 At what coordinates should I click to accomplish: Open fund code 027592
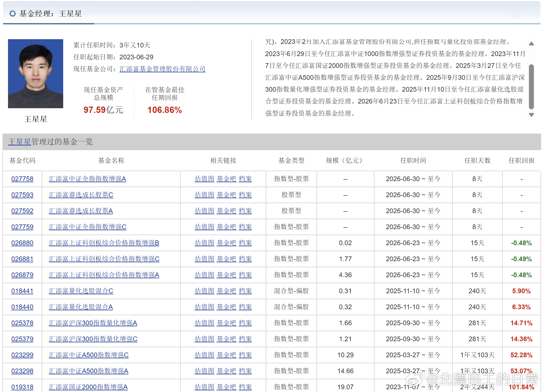click(22, 211)
